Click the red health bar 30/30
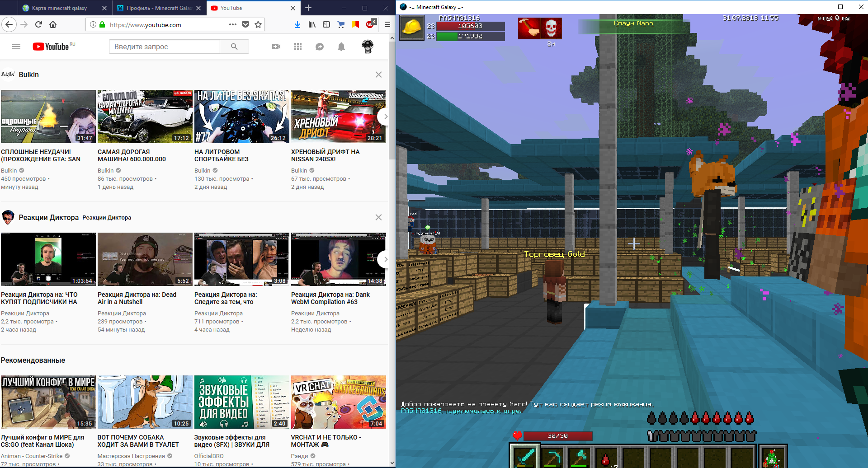868x468 pixels. [557, 436]
